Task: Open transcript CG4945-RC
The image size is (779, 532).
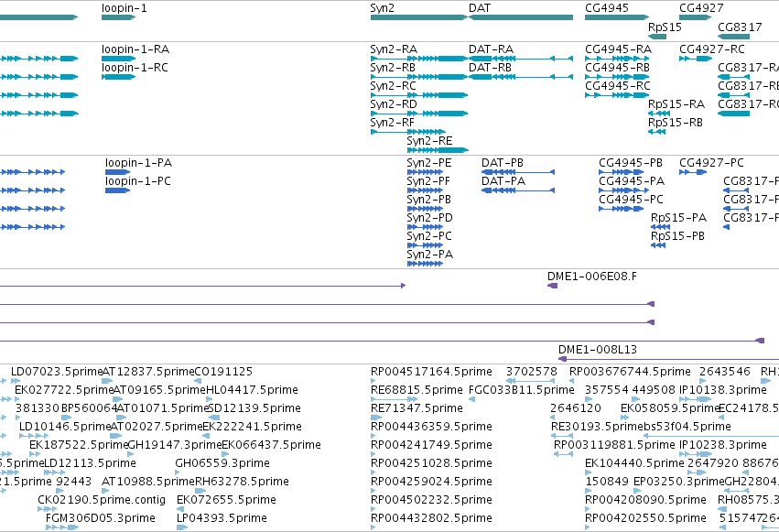Action: tap(617, 95)
